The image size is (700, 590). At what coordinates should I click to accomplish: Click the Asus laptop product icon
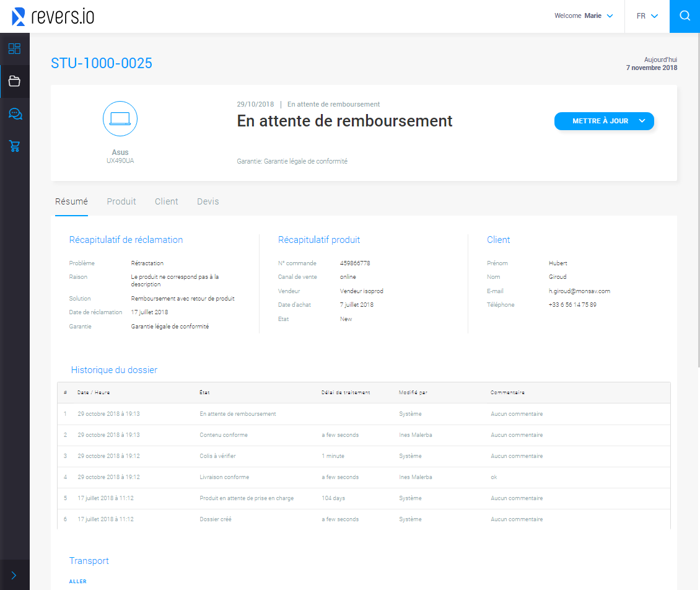(120, 118)
